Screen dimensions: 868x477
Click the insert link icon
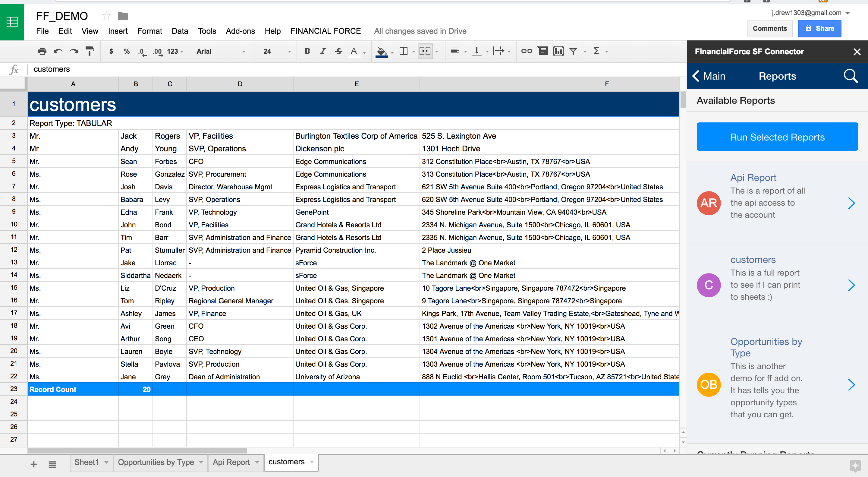point(526,51)
